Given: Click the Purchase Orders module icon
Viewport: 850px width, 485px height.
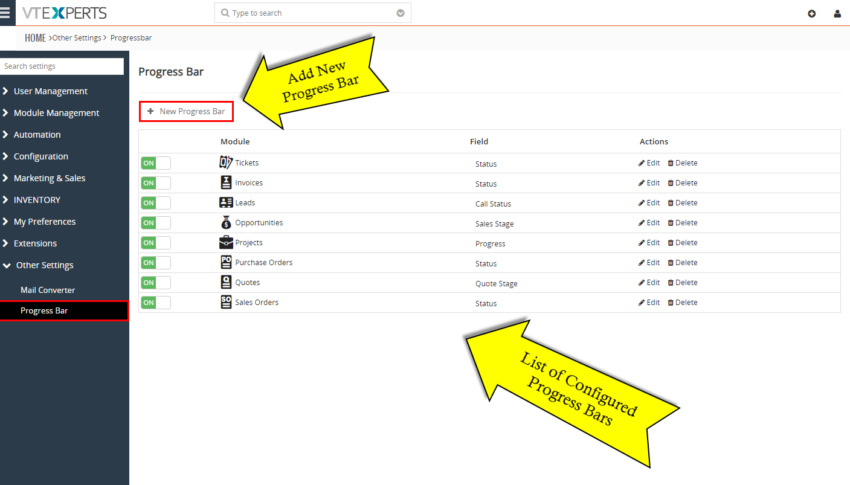Looking at the screenshot, I should 226,262.
